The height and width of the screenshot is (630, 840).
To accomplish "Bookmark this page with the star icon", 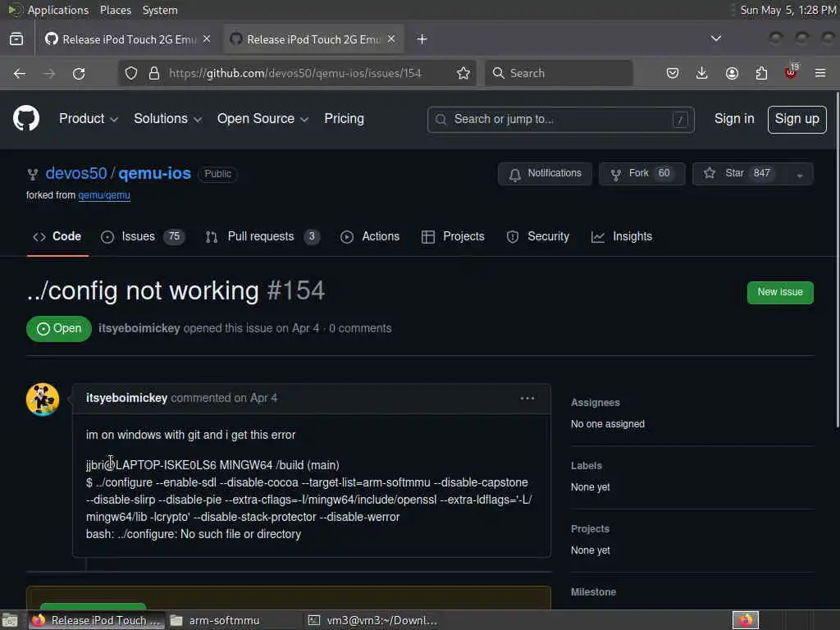I will click(x=463, y=73).
